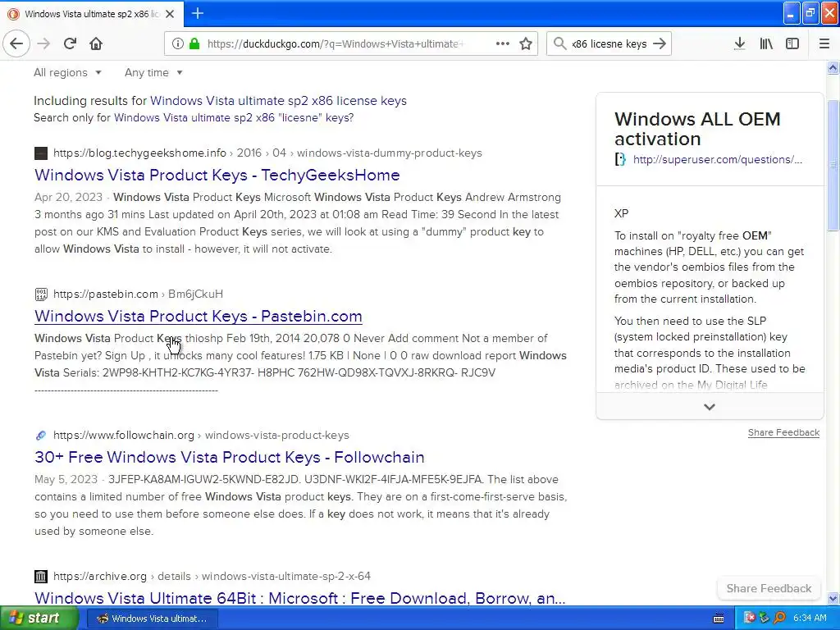
Task: Click the 6:34 AM system clock
Action: 810,619
